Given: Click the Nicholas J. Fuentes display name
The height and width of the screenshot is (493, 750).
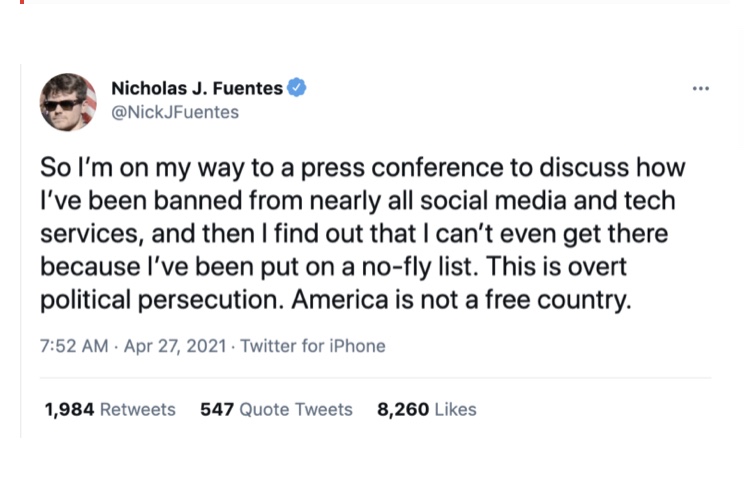Looking at the screenshot, I should pyautogui.click(x=196, y=88).
